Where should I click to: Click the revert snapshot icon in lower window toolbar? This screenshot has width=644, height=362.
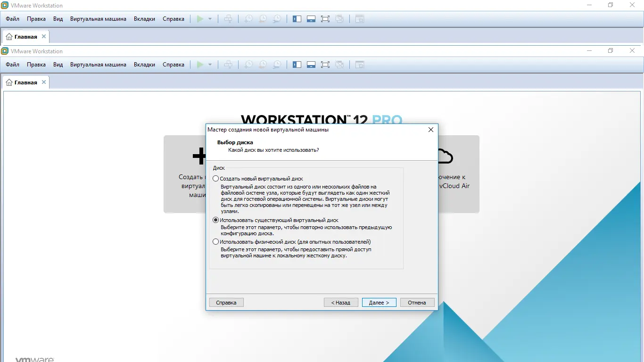point(263,65)
